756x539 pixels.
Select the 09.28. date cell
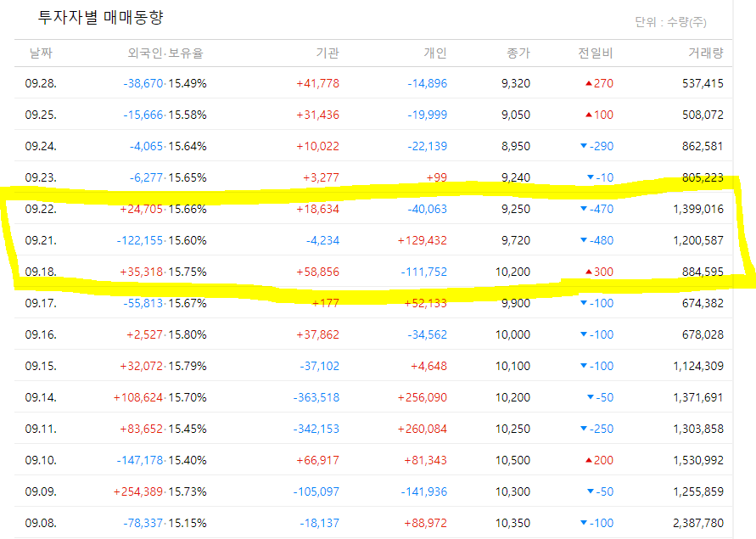[x=41, y=83]
